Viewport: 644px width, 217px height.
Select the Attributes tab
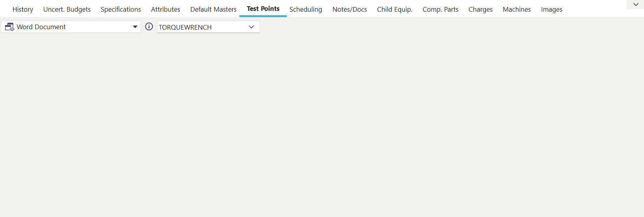pos(165,9)
